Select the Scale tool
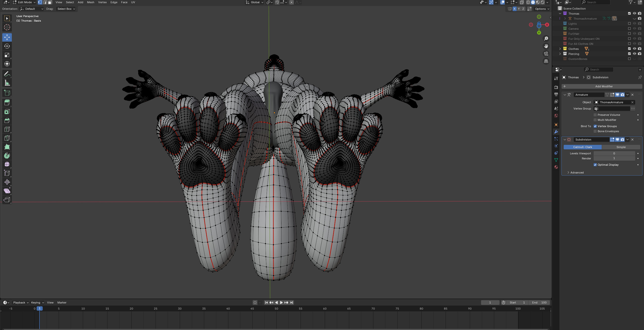The image size is (644, 330). (x=7, y=55)
